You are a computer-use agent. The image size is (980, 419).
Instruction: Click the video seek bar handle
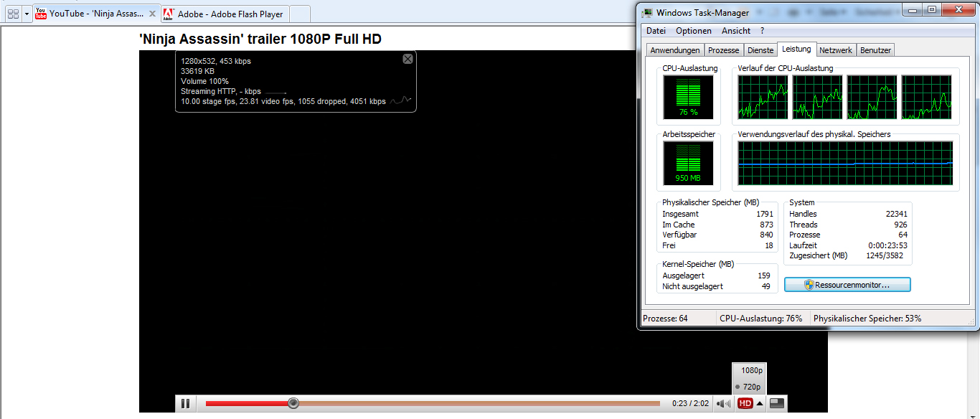tap(293, 403)
